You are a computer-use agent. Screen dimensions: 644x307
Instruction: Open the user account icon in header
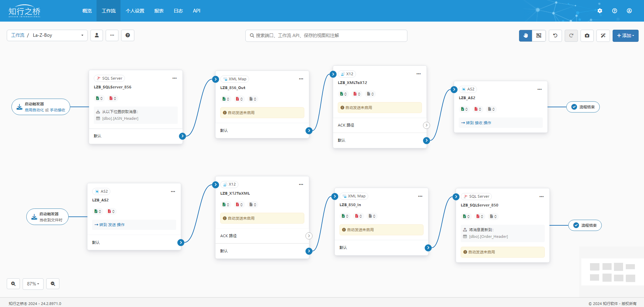[x=629, y=11]
